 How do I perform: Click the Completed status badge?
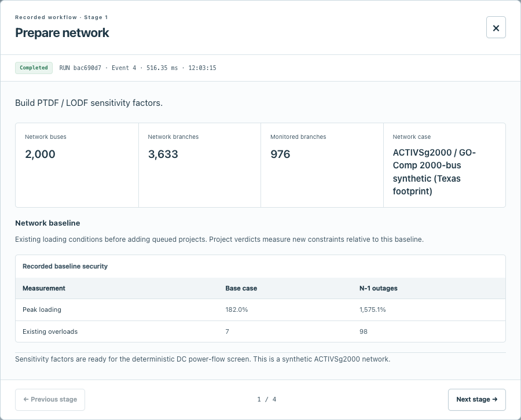point(34,68)
